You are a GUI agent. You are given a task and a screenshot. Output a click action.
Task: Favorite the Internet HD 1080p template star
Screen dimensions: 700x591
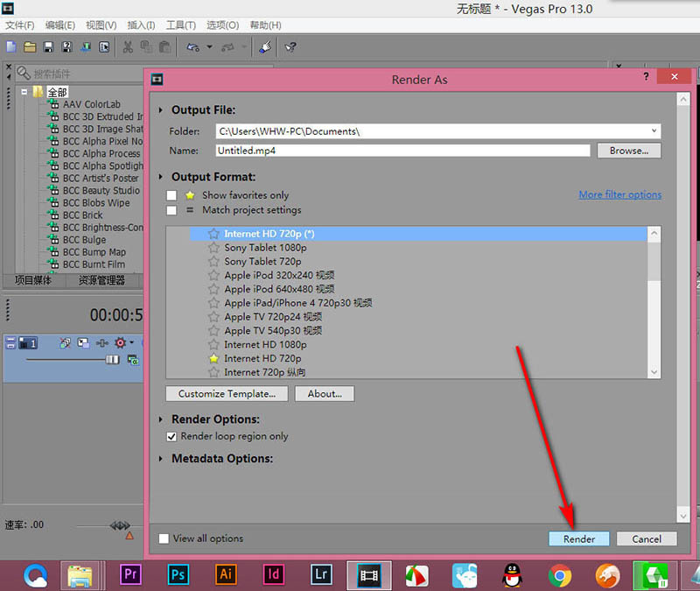[213, 344]
